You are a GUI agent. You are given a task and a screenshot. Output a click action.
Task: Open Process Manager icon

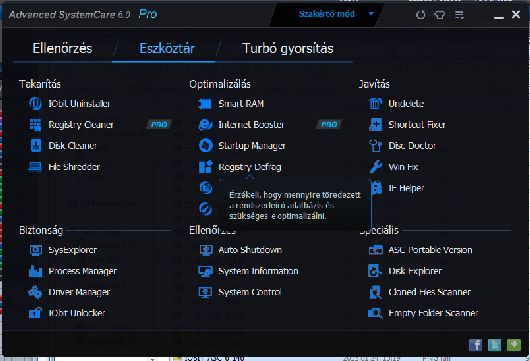35,271
